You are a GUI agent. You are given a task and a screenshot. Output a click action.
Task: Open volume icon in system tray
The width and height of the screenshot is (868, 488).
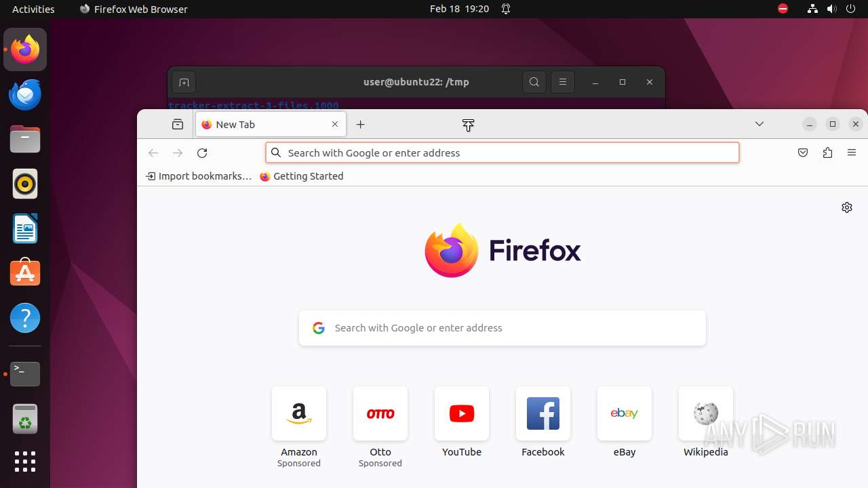tap(831, 9)
